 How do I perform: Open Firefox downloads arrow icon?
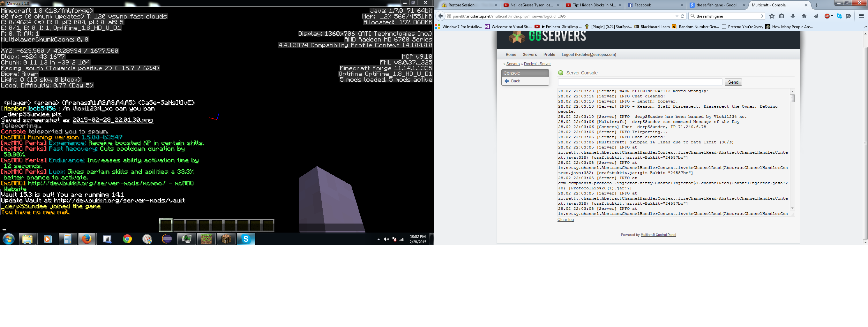coord(792,16)
